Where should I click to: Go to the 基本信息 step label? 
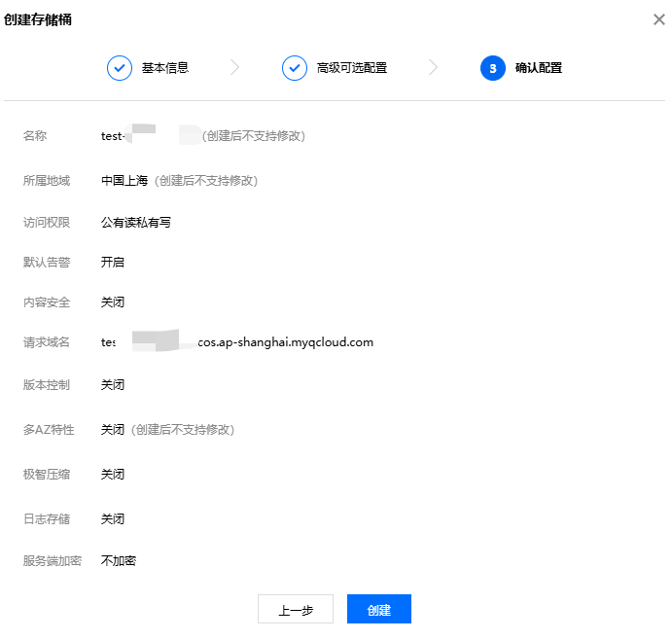[x=165, y=68]
